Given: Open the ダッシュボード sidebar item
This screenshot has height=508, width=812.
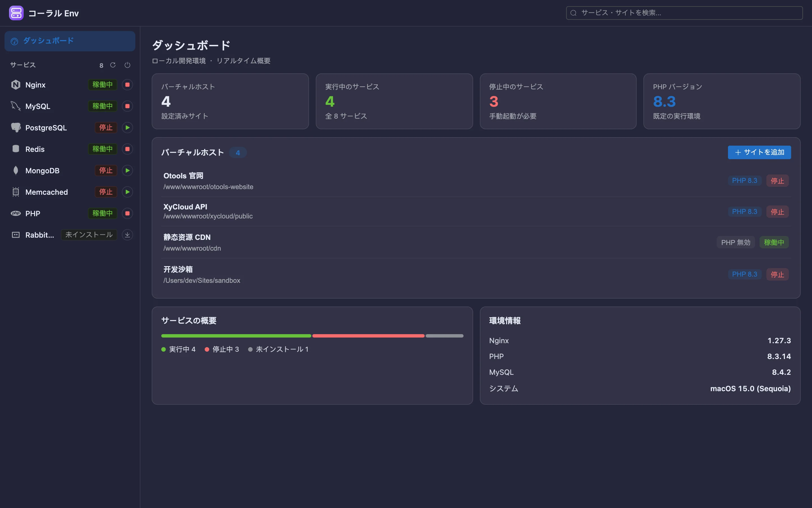Looking at the screenshot, I should [70, 41].
